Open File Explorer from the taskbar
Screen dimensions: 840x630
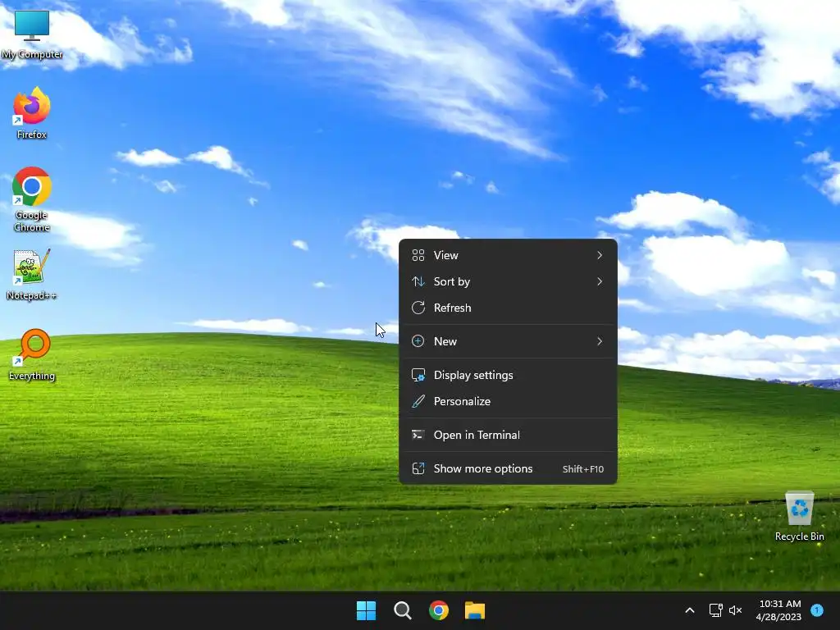[x=475, y=610]
